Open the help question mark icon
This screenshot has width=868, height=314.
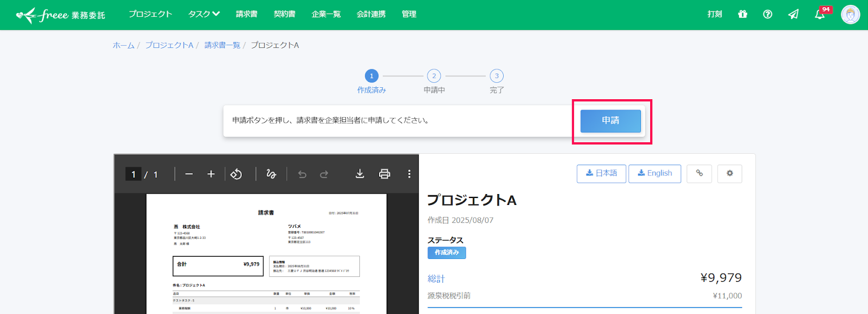tap(768, 14)
